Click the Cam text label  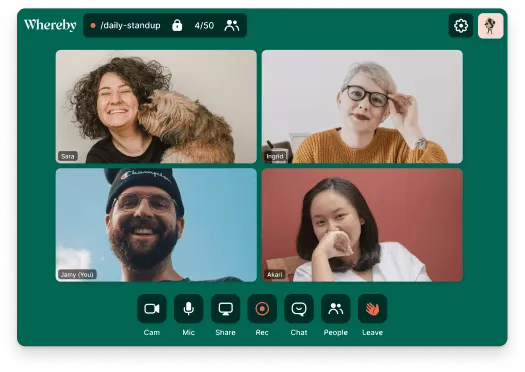152,332
